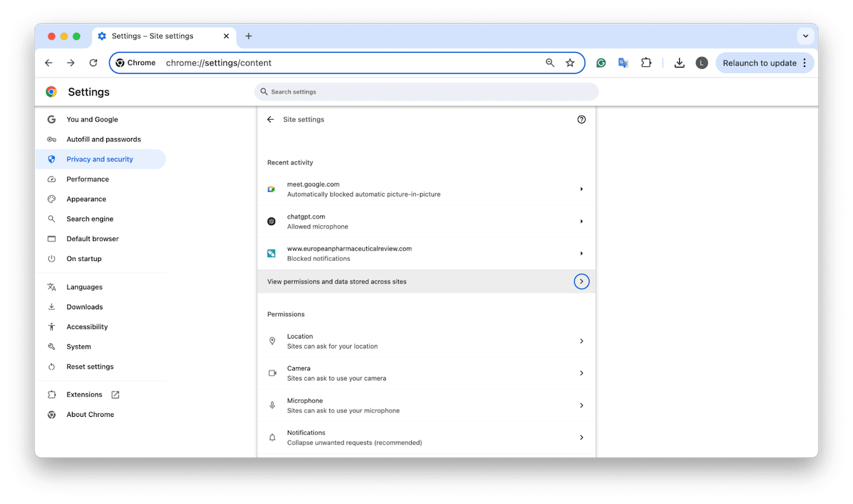Click the Performance speedometer icon
Screen dimensions: 853x504
pyautogui.click(x=51, y=179)
